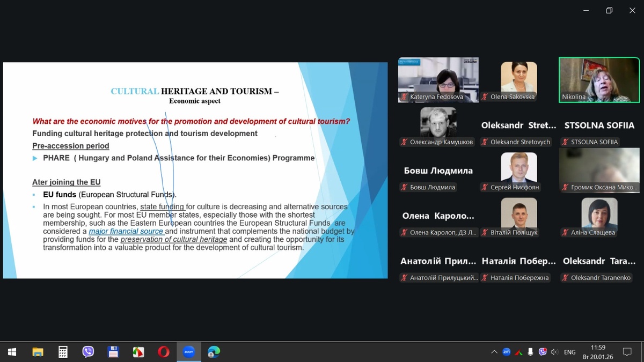Screen dimensions: 644x362
Task: Select Nikolina's active speaker video tile
Action: pos(599,79)
